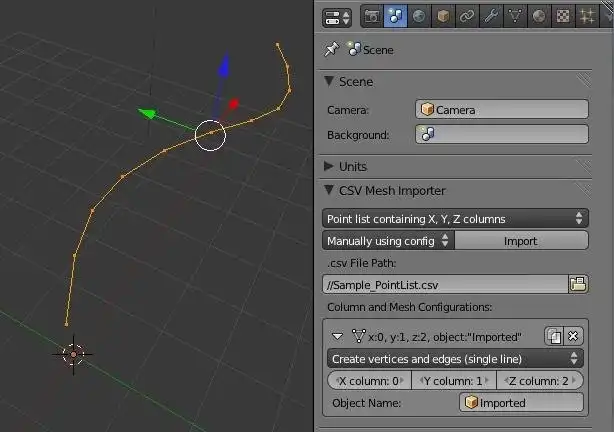
Task: Click the Scene panel drag grip
Action: click(583, 80)
